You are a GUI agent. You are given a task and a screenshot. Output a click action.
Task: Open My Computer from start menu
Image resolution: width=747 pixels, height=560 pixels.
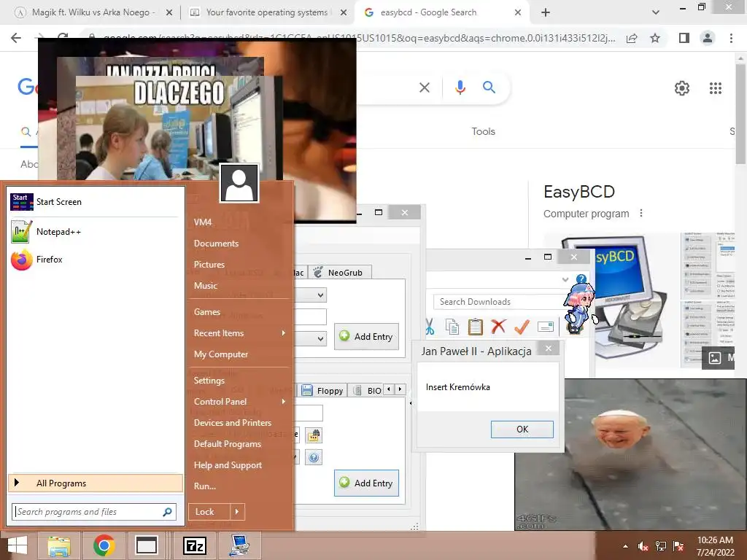(221, 354)
